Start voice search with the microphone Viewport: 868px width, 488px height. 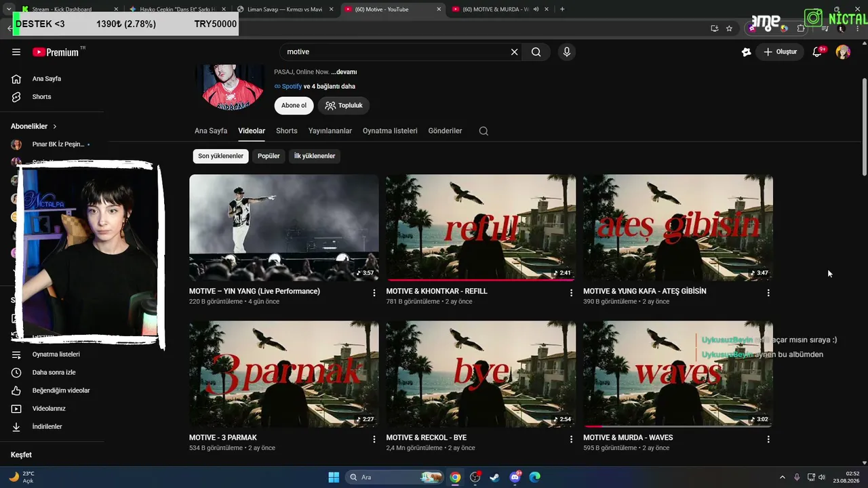point(567,52)
